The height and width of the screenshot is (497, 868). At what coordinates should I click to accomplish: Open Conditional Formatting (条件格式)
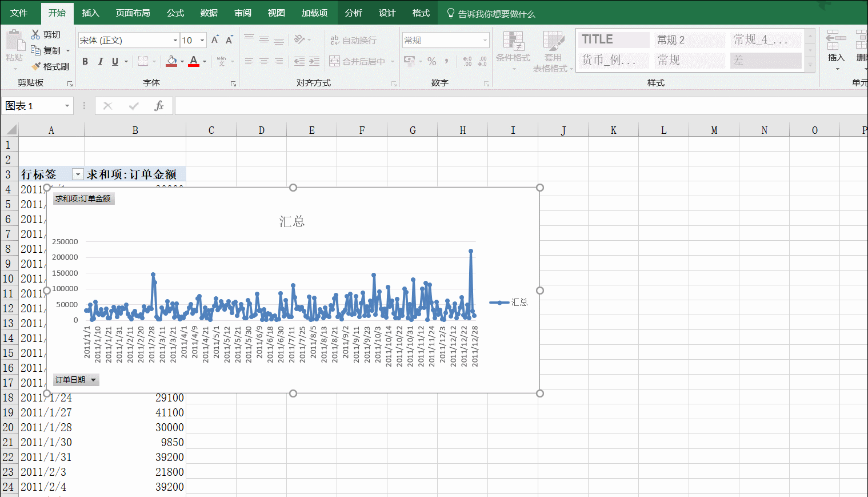(x=513, y=50)
